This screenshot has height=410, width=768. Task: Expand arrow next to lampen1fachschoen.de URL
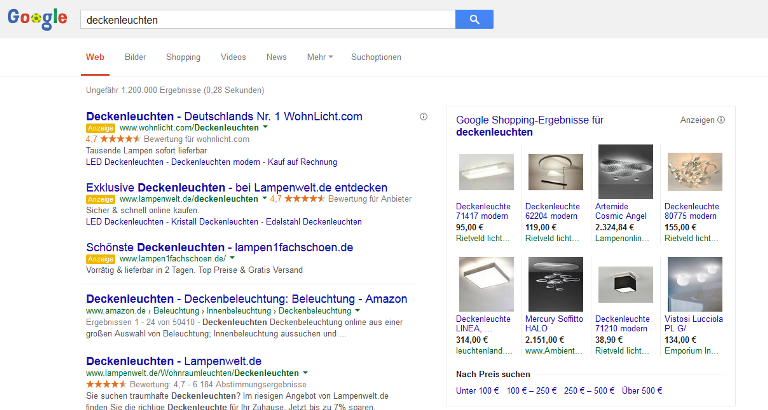[x=232, y=258]
